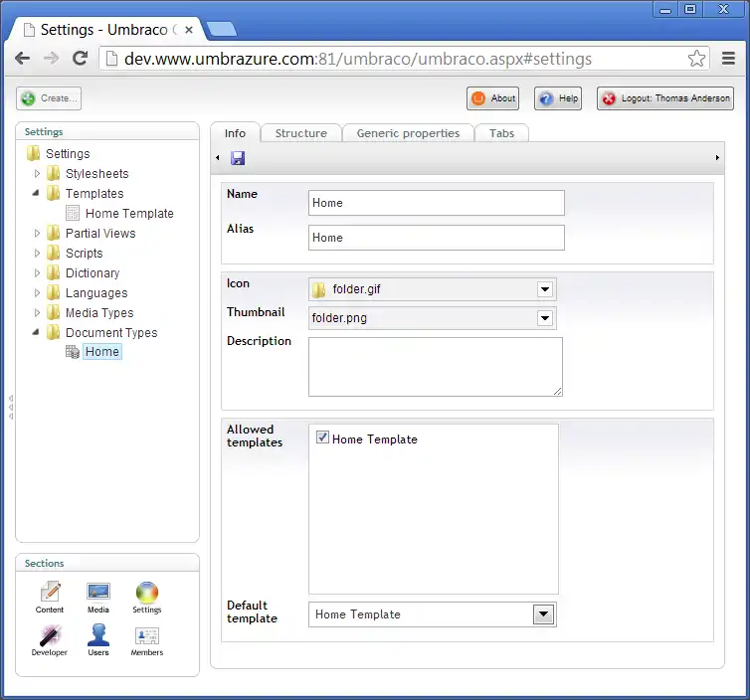This screenshot has width=750, height=700.
Task: Click the browser address bar URL
Action: [x=358, y=59]
